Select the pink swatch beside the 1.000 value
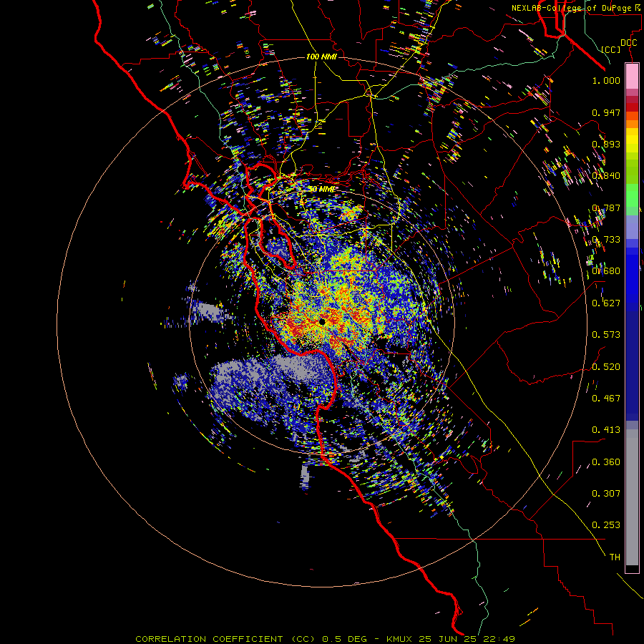This screenshot has width=644, height=644. point(632,77)
